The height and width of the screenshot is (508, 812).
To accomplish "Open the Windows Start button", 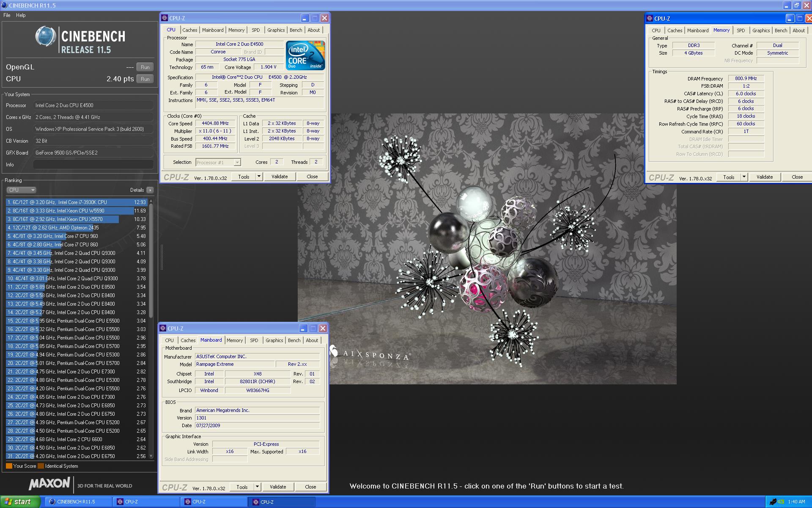I will [20, 502].
